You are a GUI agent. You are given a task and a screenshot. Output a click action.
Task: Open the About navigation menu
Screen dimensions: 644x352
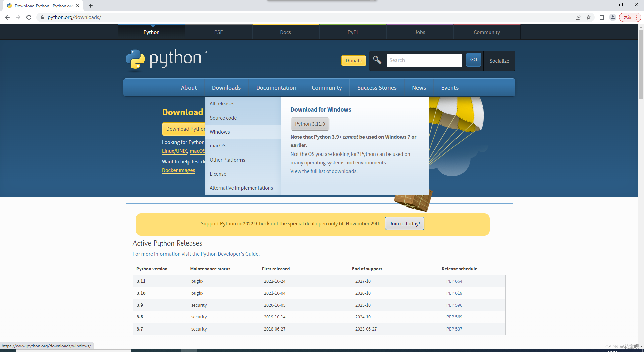click(x=189, y=88)
